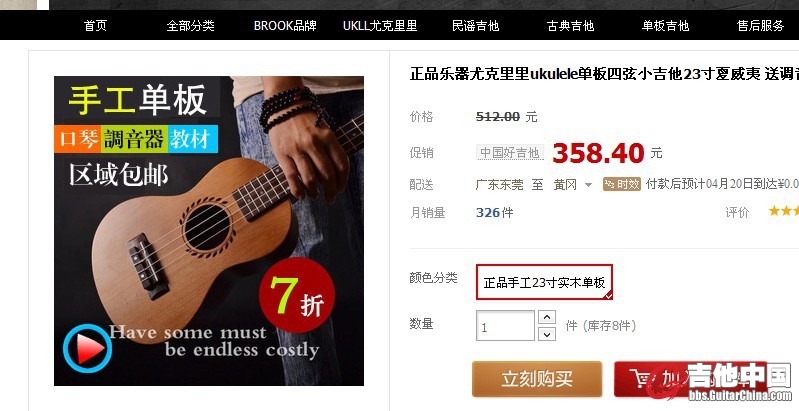This screenshot has height=411, width=799.
Task: Open the 民谣吉他 navigation tab
Action: pyautogui.click(x=475, y=25)
